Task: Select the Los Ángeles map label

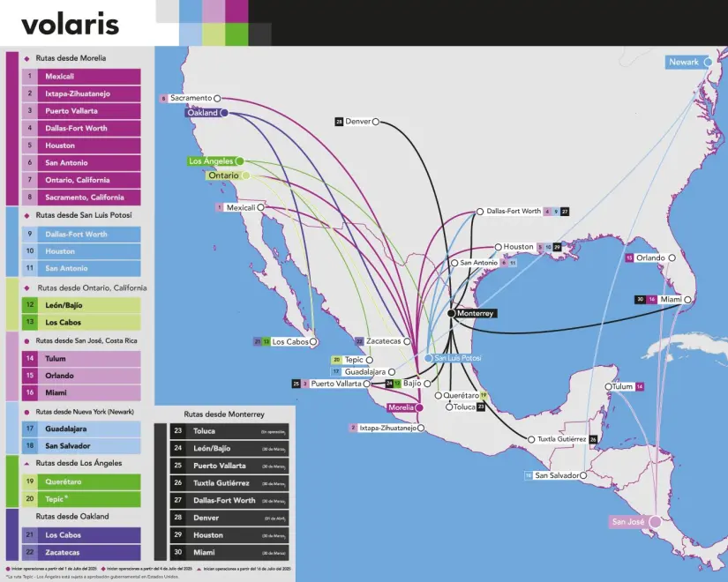Action: point(211,161)
